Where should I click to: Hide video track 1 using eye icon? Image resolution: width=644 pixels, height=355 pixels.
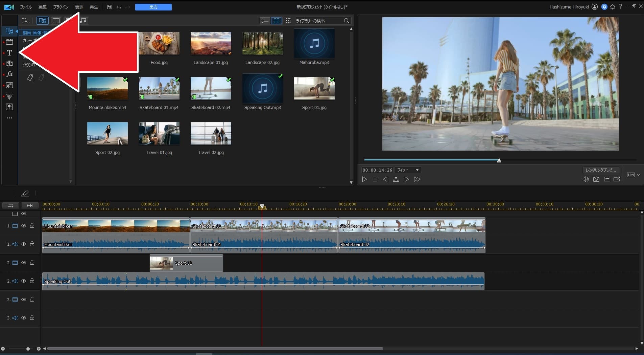pyautogui.click(x=24, y=226)
